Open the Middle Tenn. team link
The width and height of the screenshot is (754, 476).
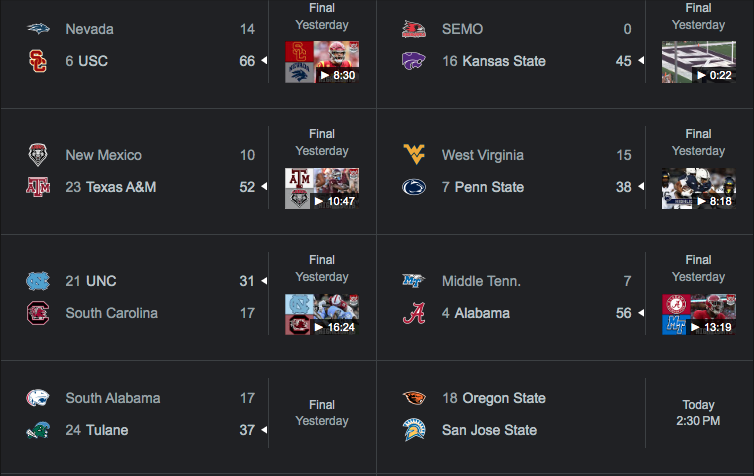(481, 281)
